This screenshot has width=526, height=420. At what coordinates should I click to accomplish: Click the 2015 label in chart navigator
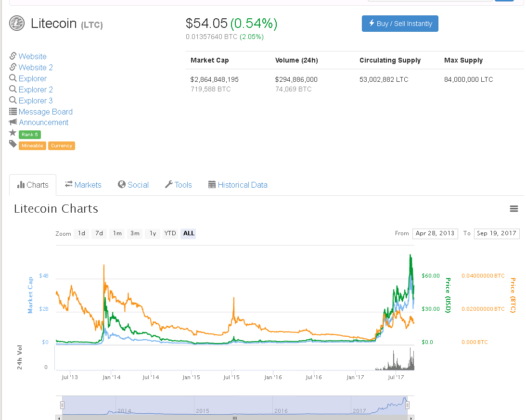tap(203, 411)
